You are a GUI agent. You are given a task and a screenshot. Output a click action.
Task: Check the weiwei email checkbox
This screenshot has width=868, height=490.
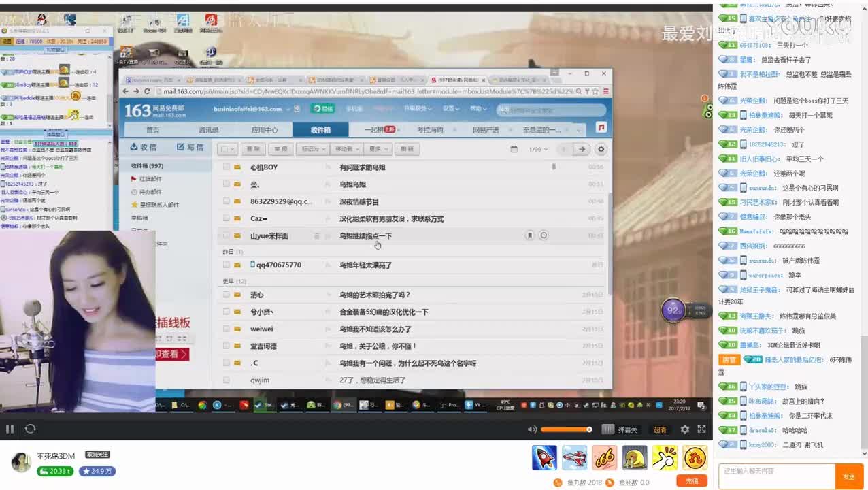click(x=226, y=329)
